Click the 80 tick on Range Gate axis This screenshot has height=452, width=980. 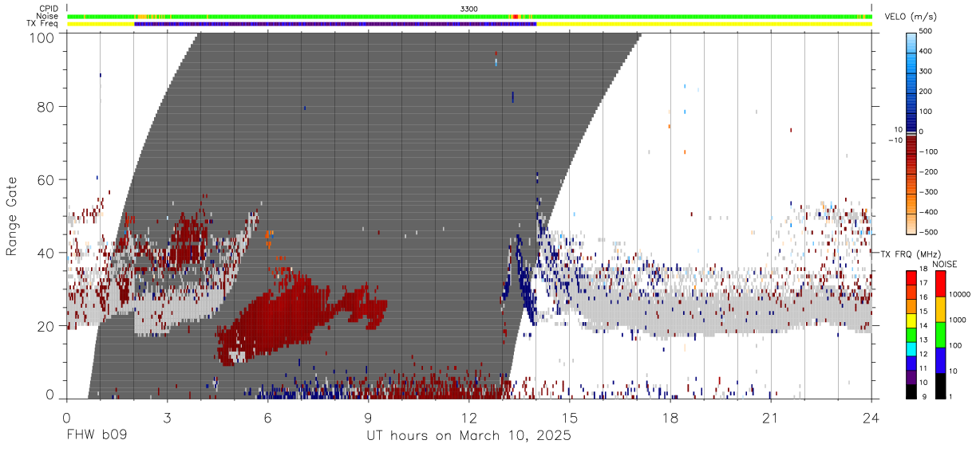pyautogui.click(x=47, y=107)
